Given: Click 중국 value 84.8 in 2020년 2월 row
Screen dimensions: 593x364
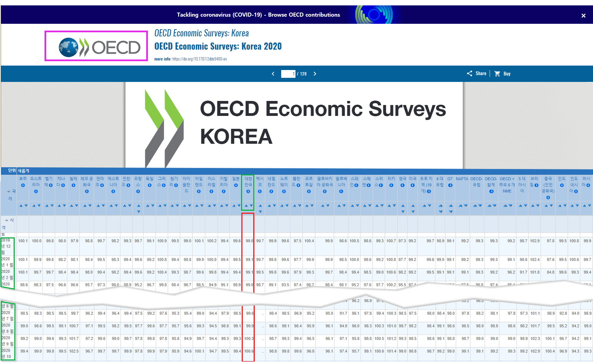Looking at the screenshot, I should tap(550, 272).
